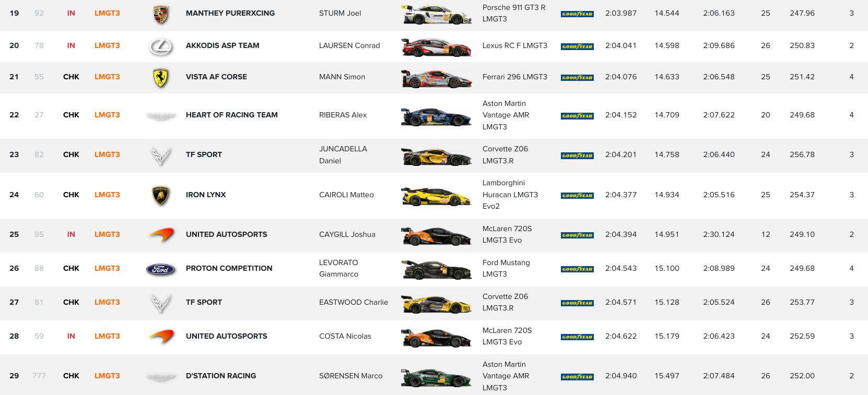Image resolution: width=868 pixels, height=395 pixels.
Task: Click the Corvette logo in Juncadella's row
Action: click(161, 155)
